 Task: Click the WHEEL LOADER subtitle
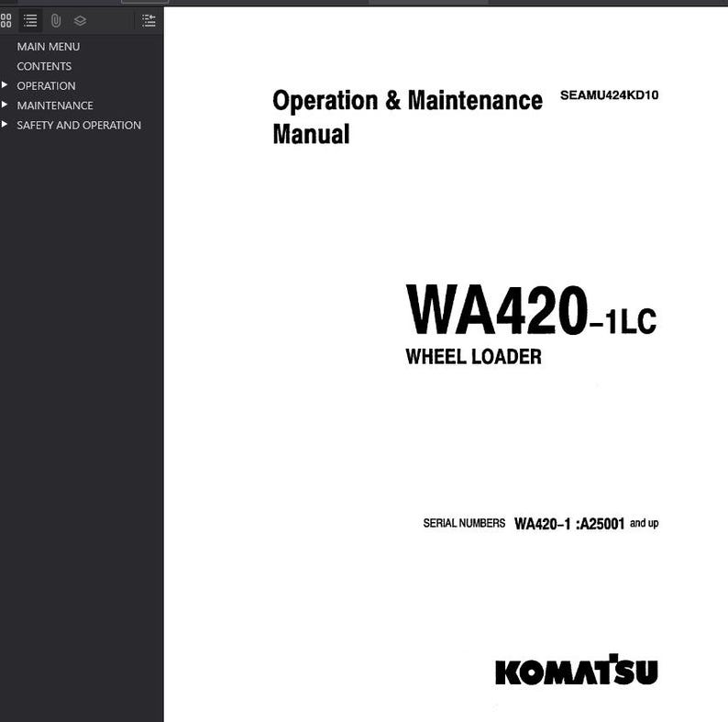click(474, 357)
